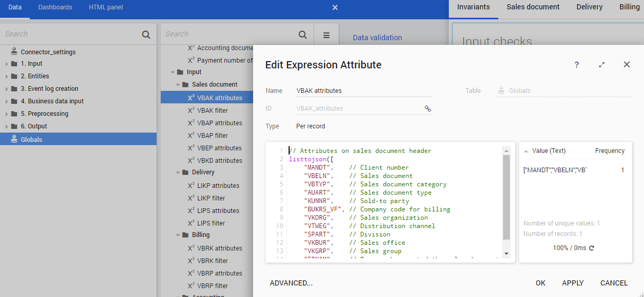Collapse the Delivery attribute group
644x297 pixels.
coord(178,172)
